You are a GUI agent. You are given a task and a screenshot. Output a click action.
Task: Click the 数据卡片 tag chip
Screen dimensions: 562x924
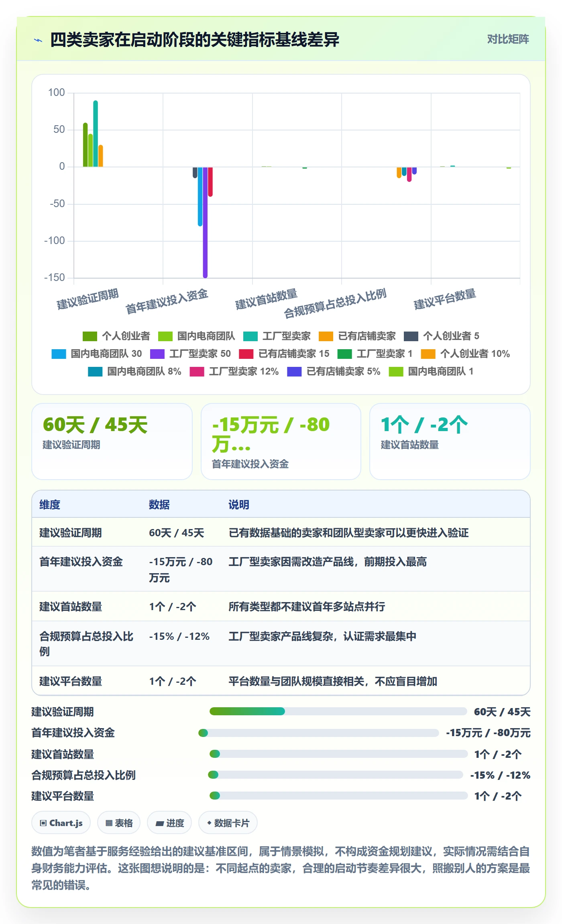point(228,823)
